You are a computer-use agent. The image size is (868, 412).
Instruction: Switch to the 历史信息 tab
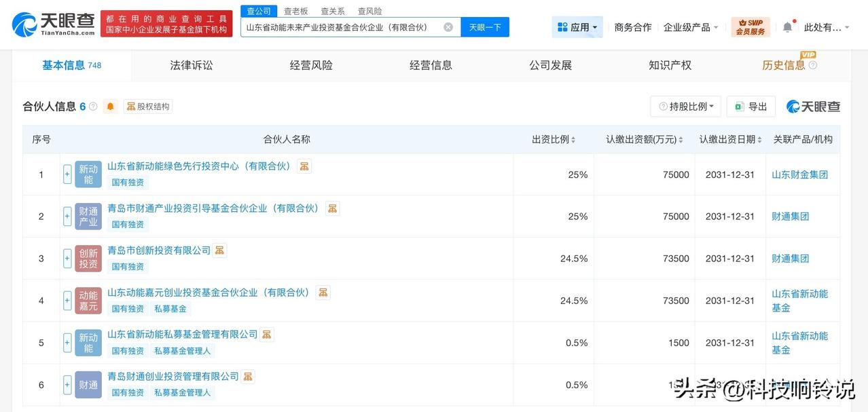pos(783,65)
